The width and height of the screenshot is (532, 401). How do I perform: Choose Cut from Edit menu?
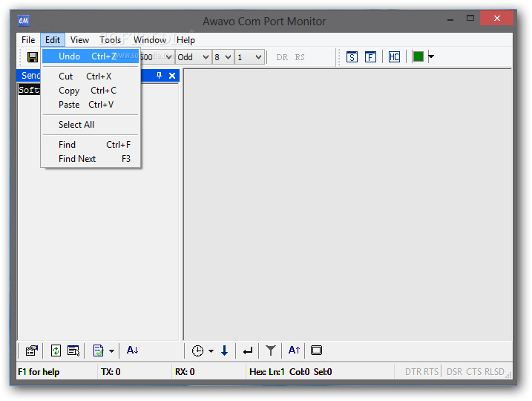[x=91, y=76]
